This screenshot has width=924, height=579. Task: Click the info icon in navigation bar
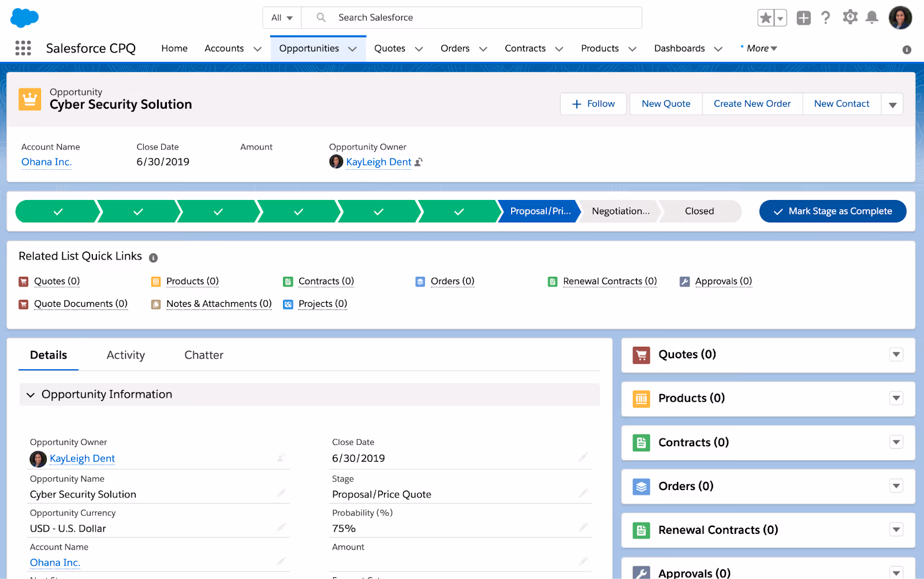tap(907, 50)
